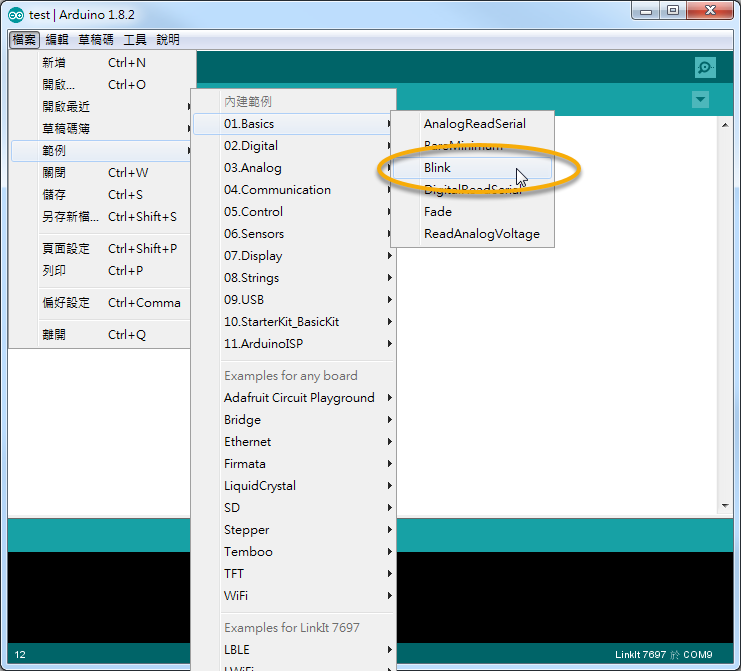The width and height of the screenshot is (741, 671).
Task: Open the Fade example sketch
Action: click(x=473, y=212)
